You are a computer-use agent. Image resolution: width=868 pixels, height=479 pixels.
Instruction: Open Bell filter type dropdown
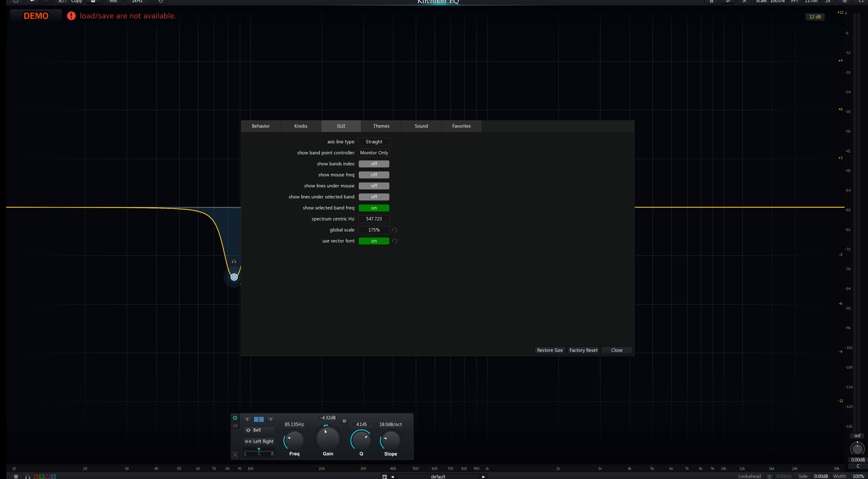coord(259,430)
